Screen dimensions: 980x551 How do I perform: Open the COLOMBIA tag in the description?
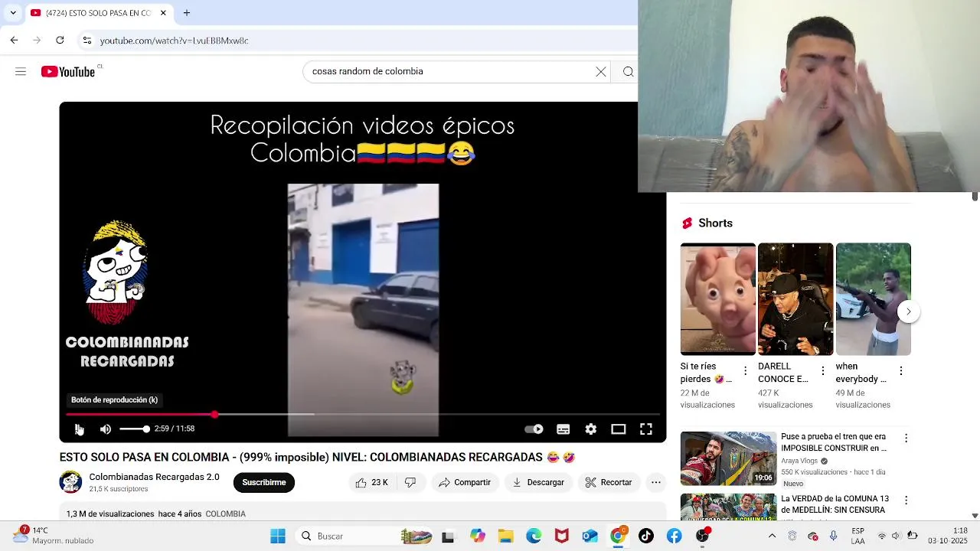[225, 514]
